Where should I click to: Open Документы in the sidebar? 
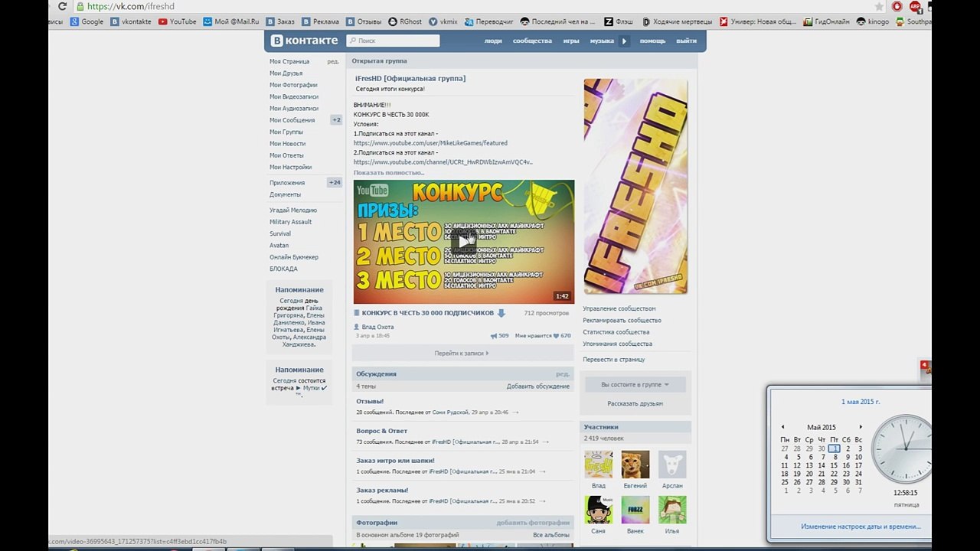285,194
